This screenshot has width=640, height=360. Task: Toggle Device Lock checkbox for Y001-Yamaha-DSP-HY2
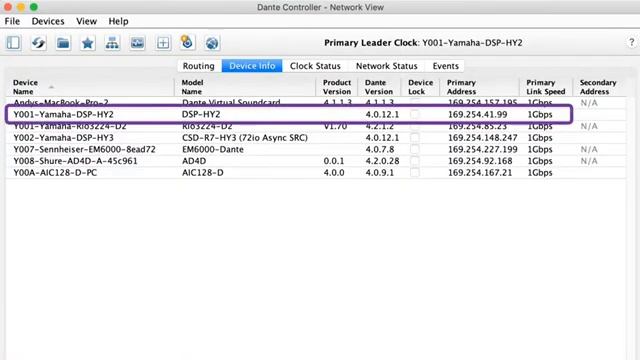tap(415, 115)
